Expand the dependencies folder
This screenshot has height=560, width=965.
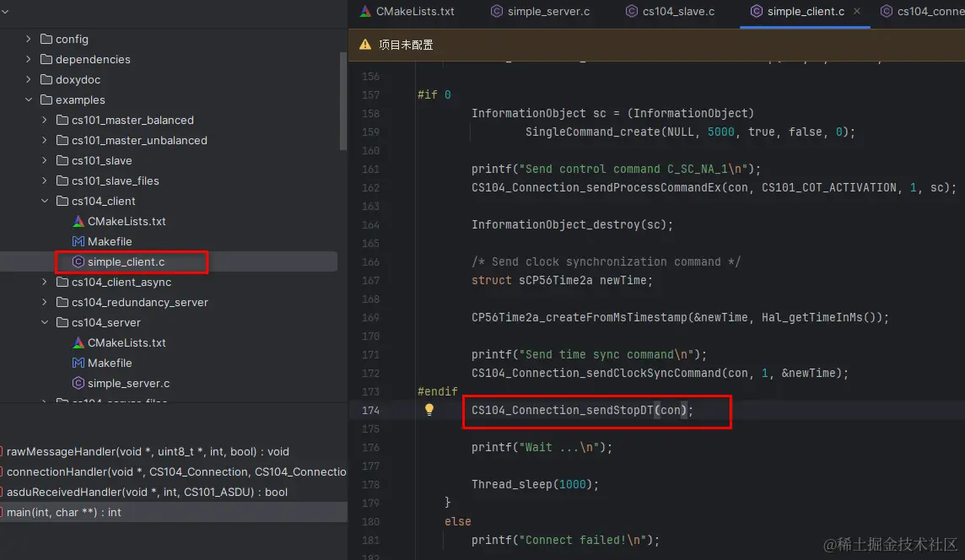click(29, 59)
